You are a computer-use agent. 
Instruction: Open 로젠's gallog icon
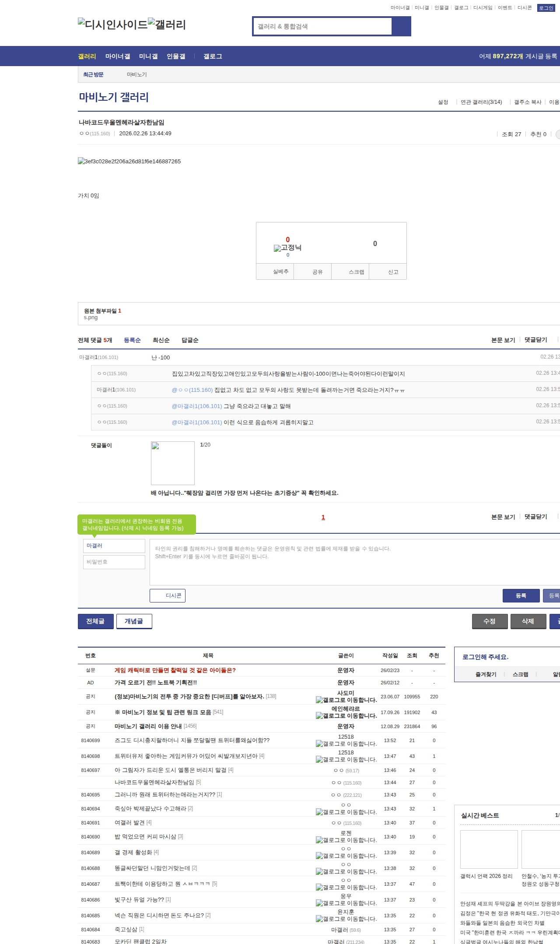coord(319,840)
